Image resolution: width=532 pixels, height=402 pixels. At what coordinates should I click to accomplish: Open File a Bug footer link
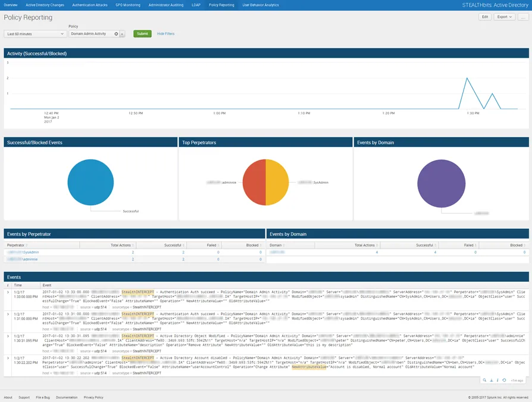point(43,397)
